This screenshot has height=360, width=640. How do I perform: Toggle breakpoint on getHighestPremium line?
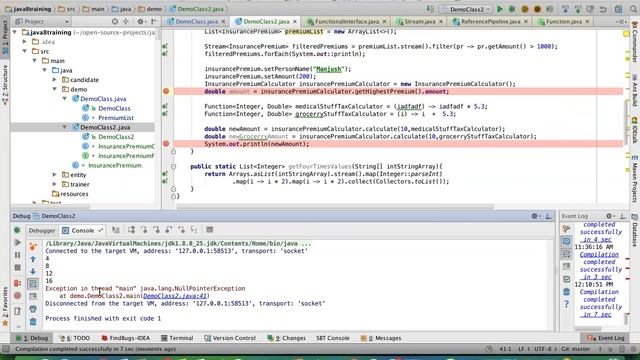tap(166, 91)
